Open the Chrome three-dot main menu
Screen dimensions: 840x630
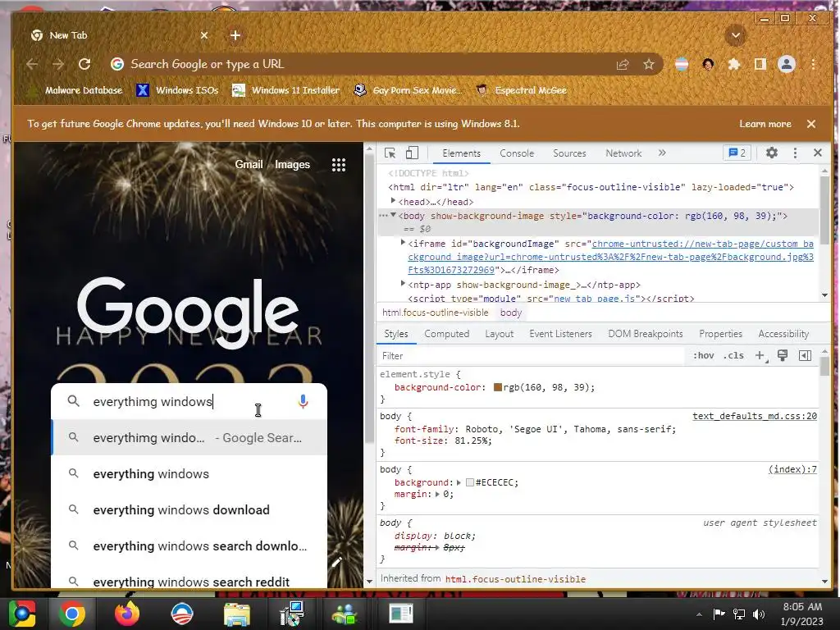click(x=813, y=65)
